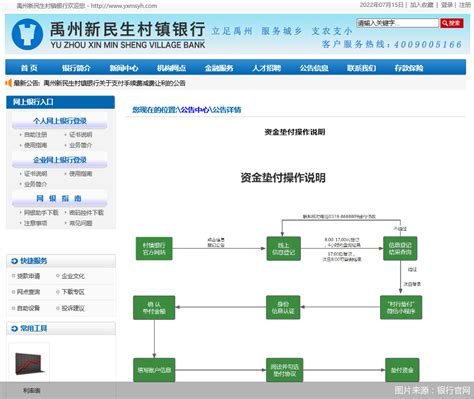Open the 公告信息 navigation tab
Viewport: 474px width, 399px height.
click(314, 68)
